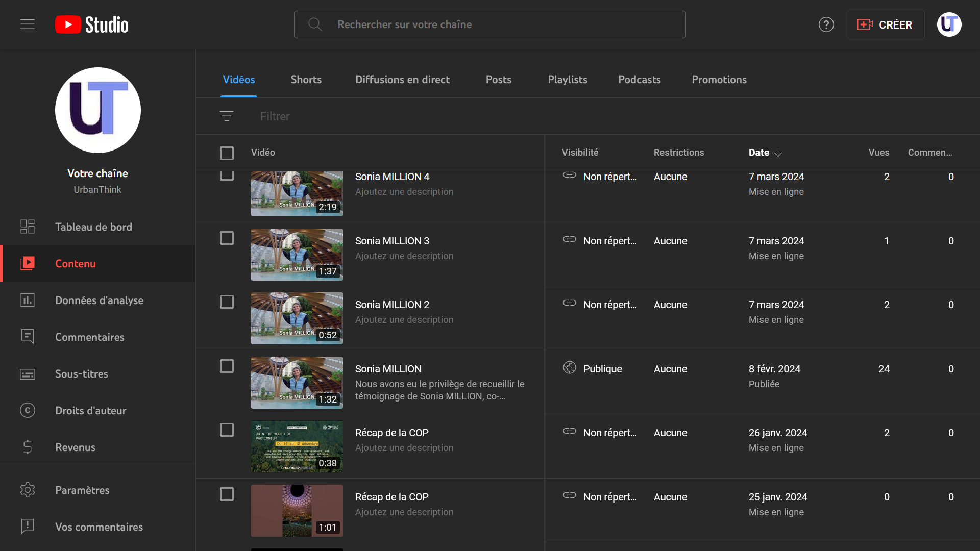Click the YouTube Studio logo
Image resolution: width=980 pixels, height=551 pixels.
pos(92,24)
